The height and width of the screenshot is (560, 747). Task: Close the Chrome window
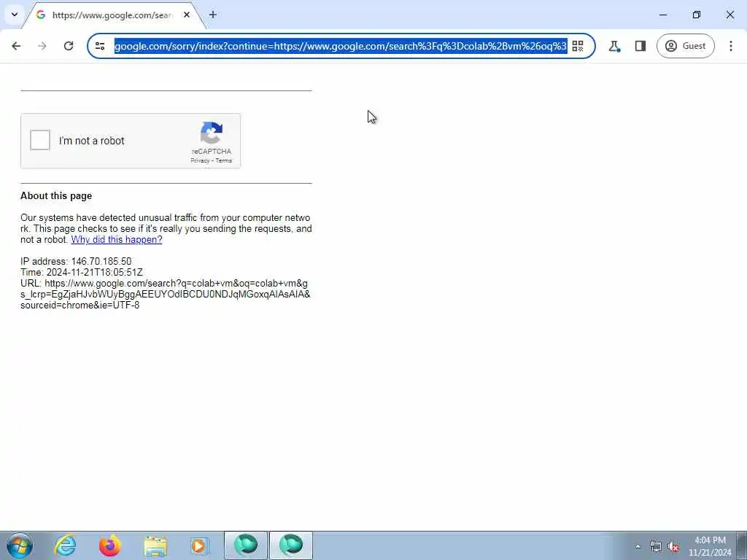[x=729, y=15]
